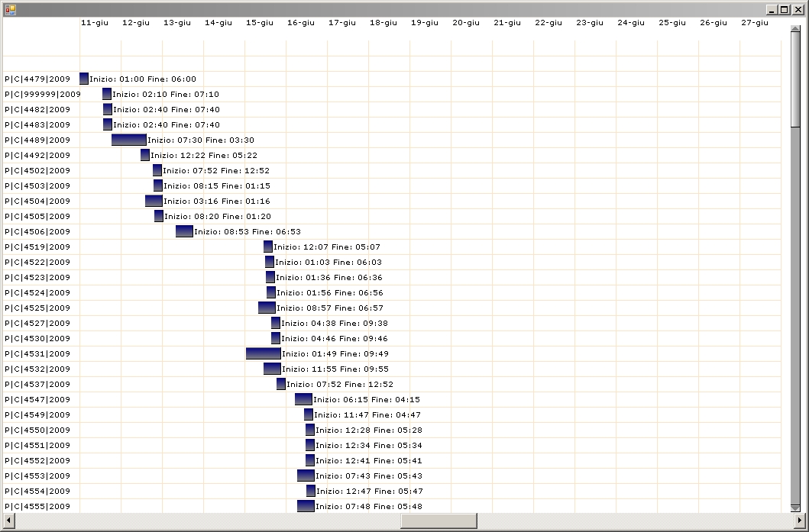Click the vertical scrollbar up arrow
This screenshot has height=532, width=809.
(795, 31)
